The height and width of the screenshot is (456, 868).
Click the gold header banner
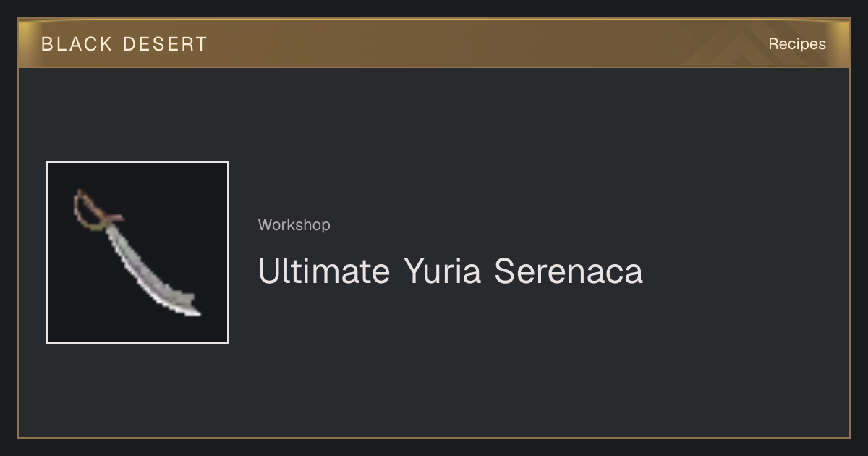point(434,43)
